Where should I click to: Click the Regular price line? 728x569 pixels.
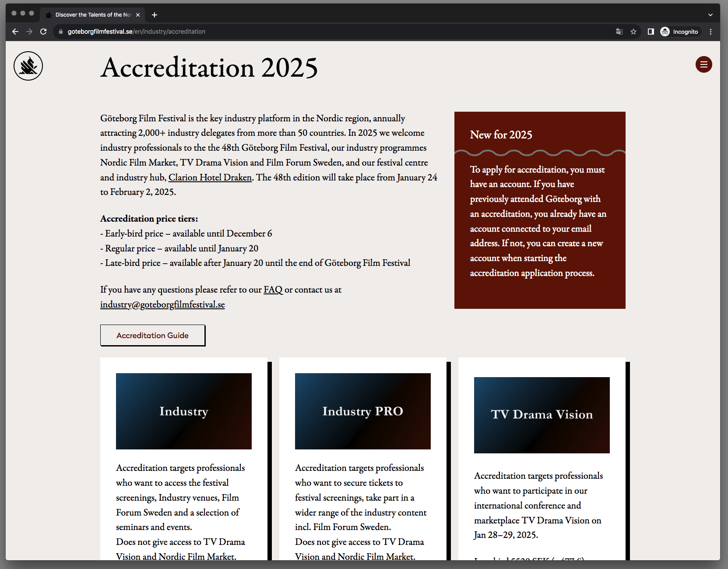(x=179, y=248)
